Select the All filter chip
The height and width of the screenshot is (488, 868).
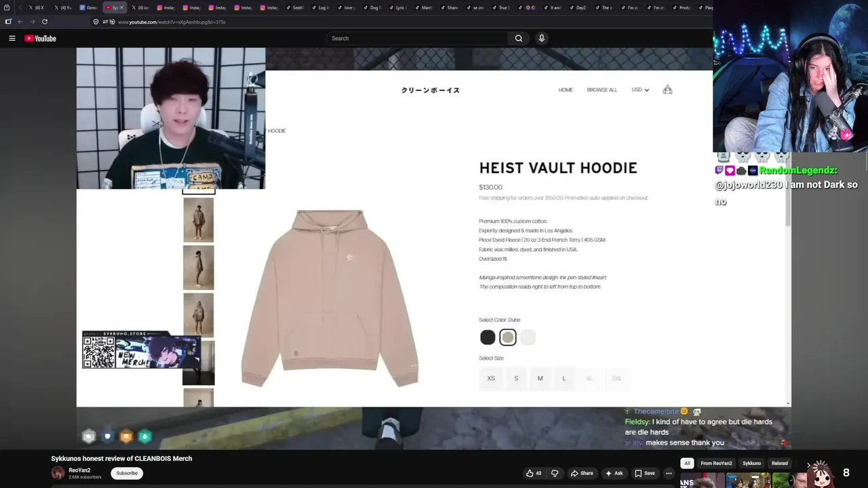[x=687, y=464]
